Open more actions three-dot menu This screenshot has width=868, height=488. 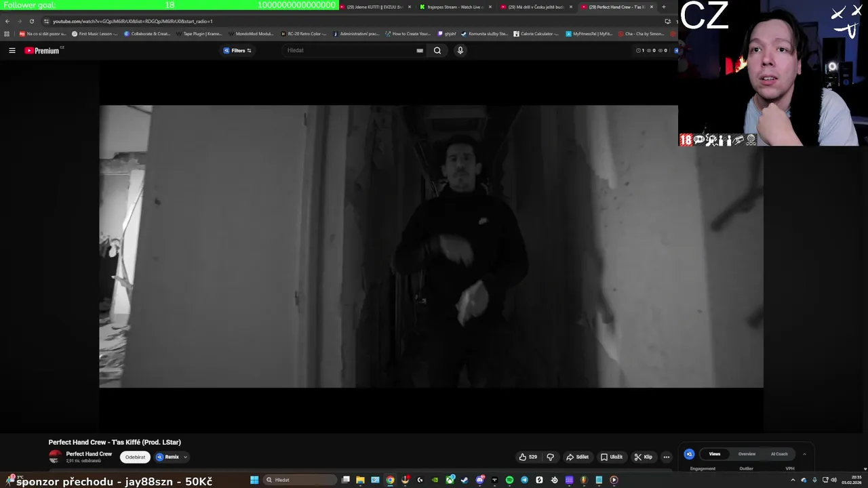pos(666,457)
